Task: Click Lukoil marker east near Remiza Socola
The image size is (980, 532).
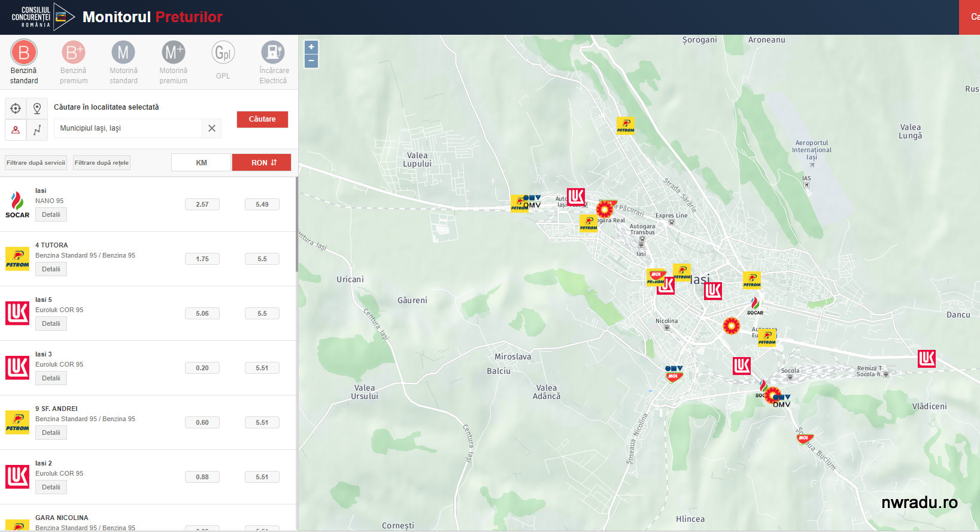Action: pyautogui.click(x=927, y=359)
